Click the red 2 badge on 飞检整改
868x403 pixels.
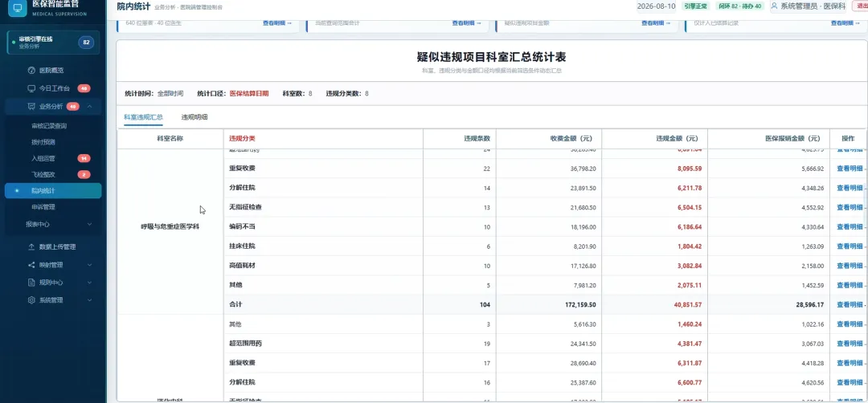[x=84, y=175]
